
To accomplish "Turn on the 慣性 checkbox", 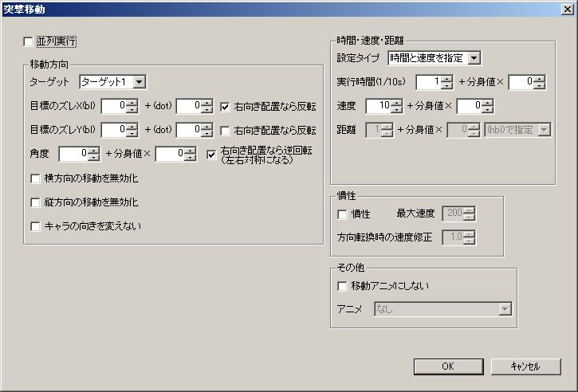I will tap(343, 214).
